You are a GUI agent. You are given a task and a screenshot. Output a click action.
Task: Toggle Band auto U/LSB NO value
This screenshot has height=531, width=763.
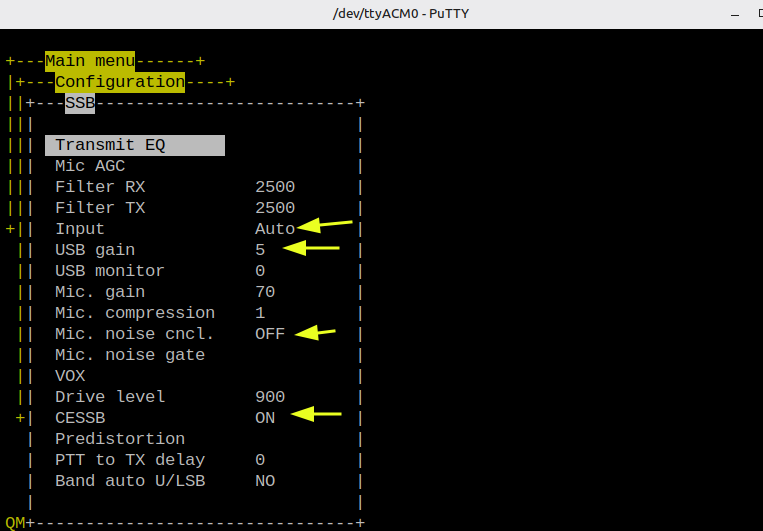click(x=265, y=481)
